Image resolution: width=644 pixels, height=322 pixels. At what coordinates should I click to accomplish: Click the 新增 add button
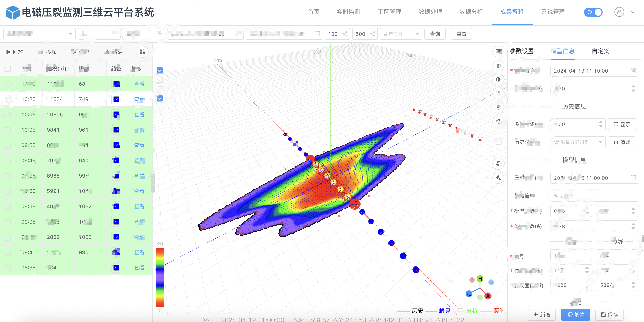coord(542,315)
